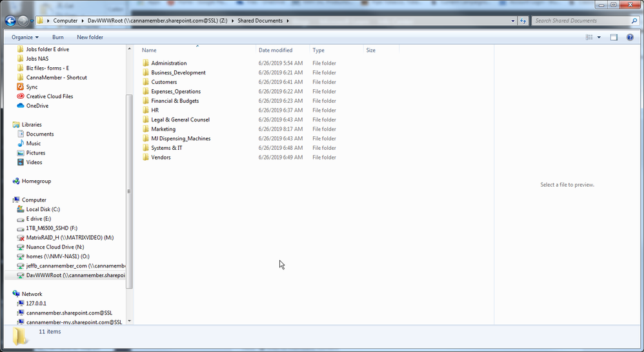Toggle the preview pane button
Viewport: 644px width, 352px height.
[614, 37]
